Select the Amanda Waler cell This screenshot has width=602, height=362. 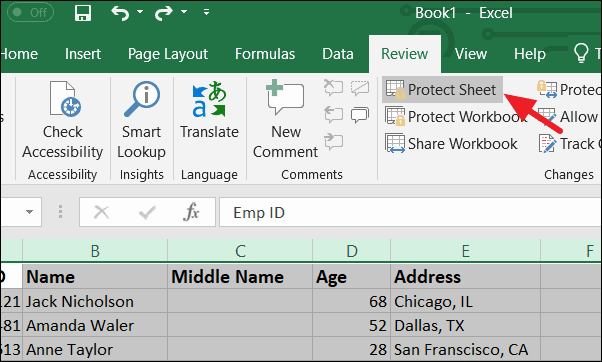pyautogui.click(x=95, y=326)
